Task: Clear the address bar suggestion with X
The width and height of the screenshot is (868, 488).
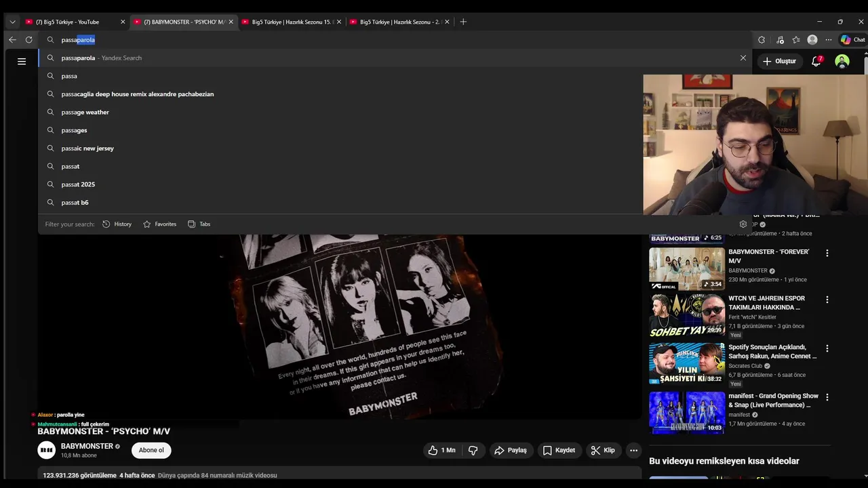Action: pyautogui.click(x=743, y=58)
